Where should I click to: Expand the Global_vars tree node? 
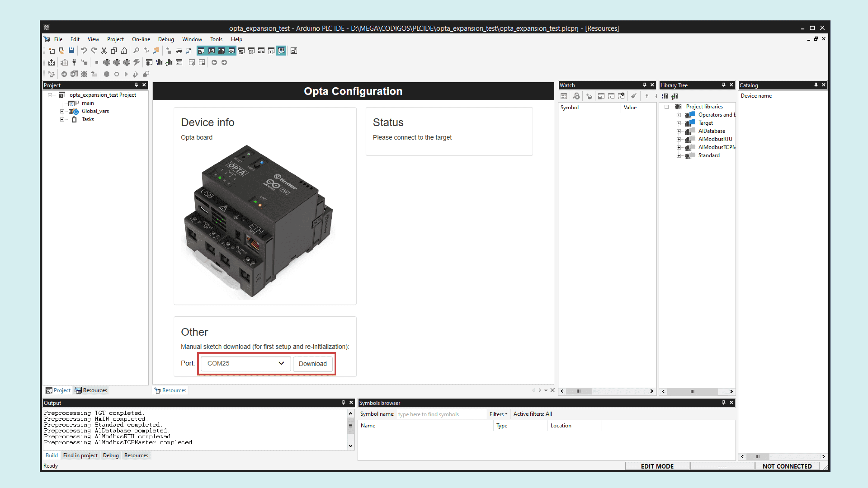pos(62,111)
